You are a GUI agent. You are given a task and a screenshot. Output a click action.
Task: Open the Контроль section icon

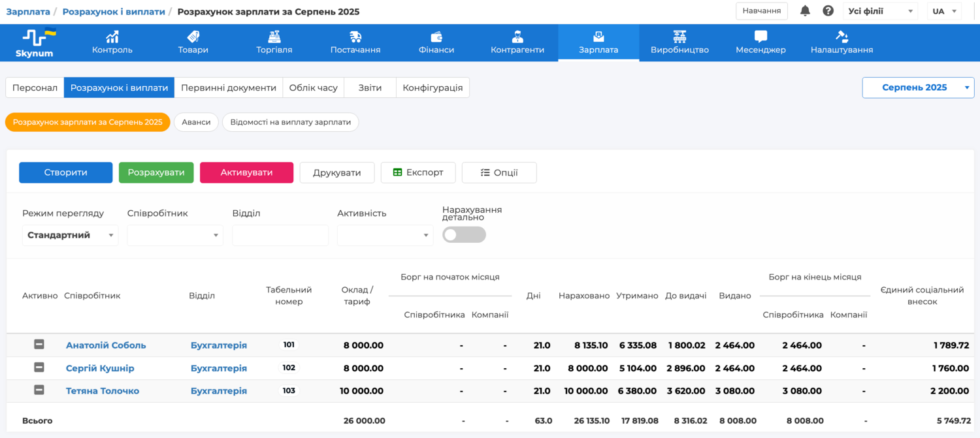click(112, 37)
